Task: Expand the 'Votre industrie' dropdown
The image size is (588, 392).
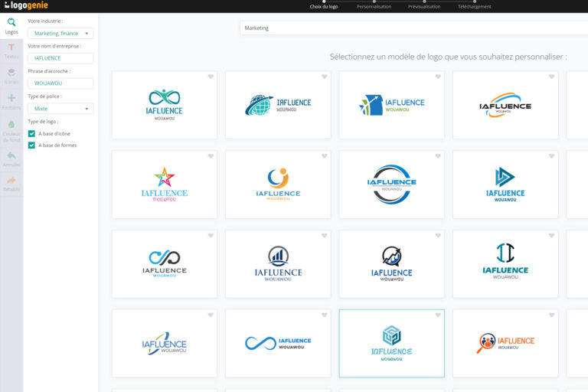Action: coord(60,34)
